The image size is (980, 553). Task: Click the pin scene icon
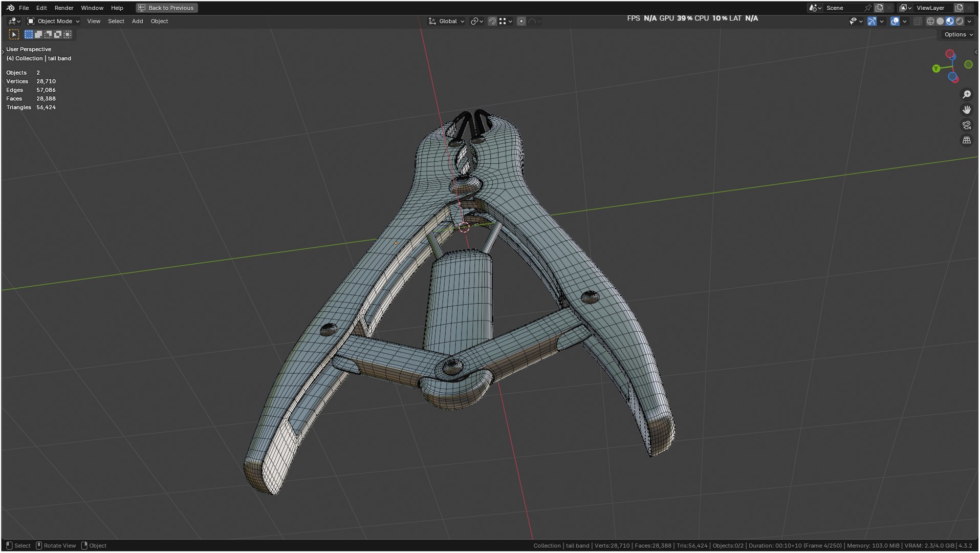867,8
